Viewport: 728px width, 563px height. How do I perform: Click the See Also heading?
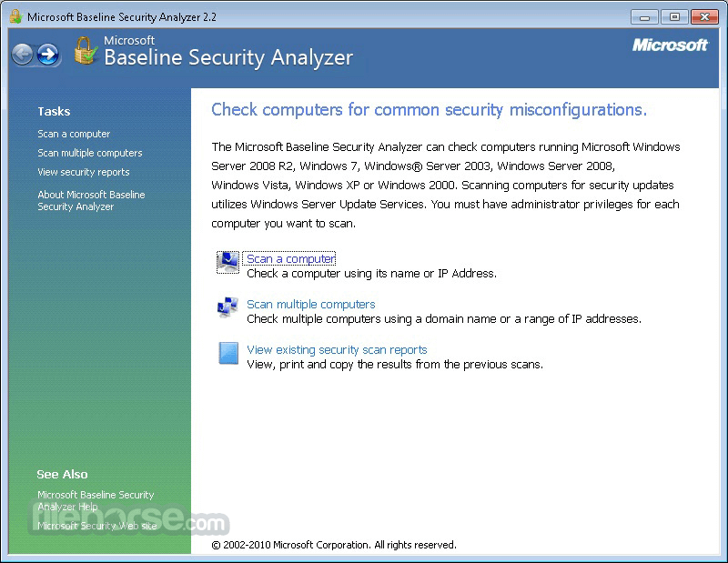pyautogui.click(x=62, y=475)
